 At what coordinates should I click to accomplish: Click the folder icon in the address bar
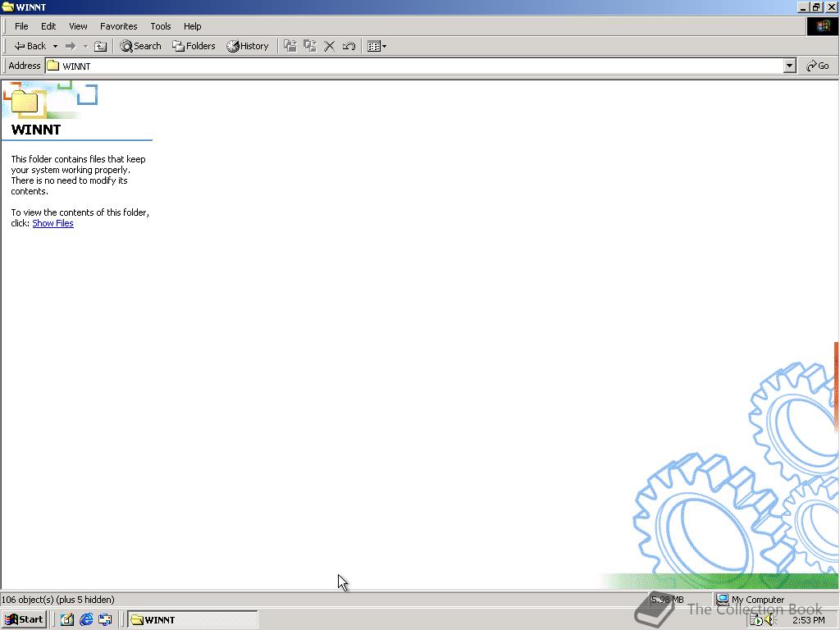click(52, 66)
